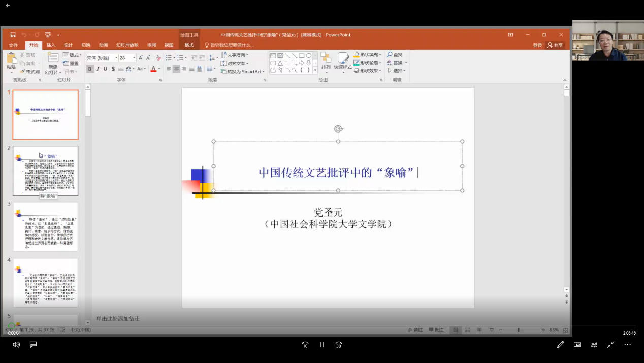Viewport: 644px width, 363px height.
Task: Click the Format Painter (格式刷) icon
Action: [22, 72]
